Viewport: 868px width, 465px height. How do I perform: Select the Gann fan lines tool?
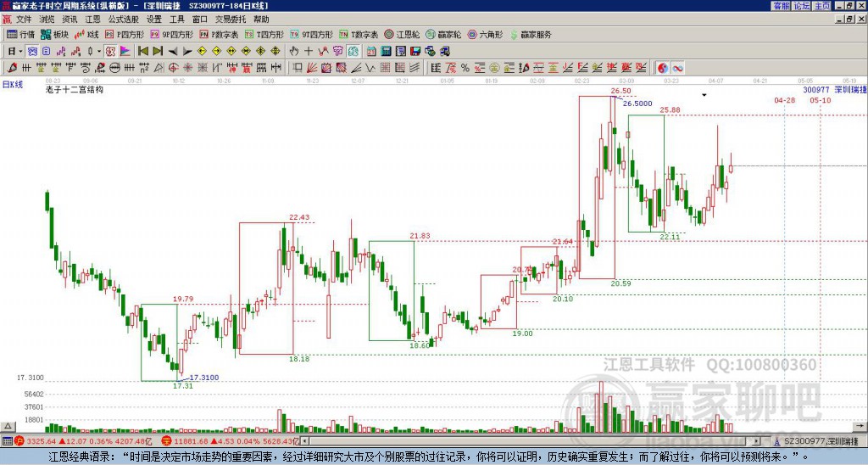[312, 68]
